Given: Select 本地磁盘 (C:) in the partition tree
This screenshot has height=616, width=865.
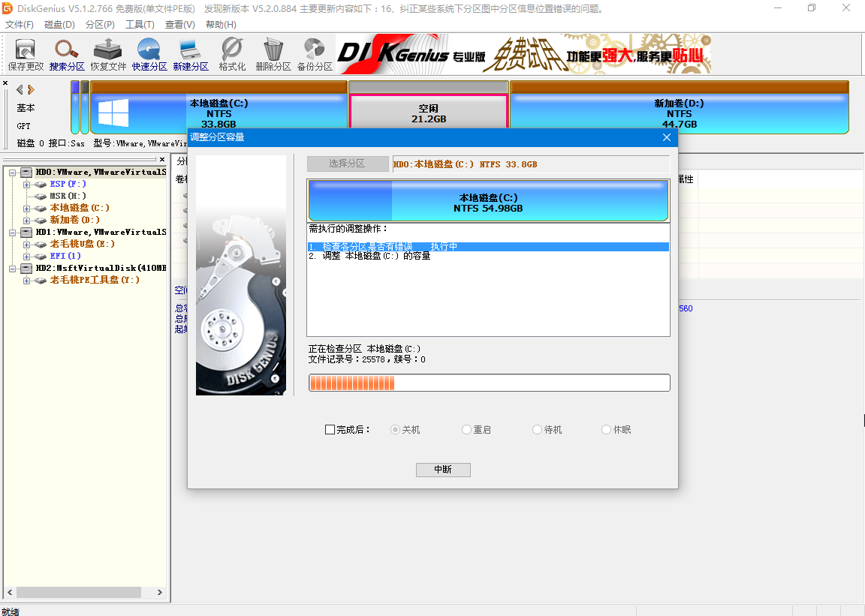Looking at the screenshot, I should (80, 208).
